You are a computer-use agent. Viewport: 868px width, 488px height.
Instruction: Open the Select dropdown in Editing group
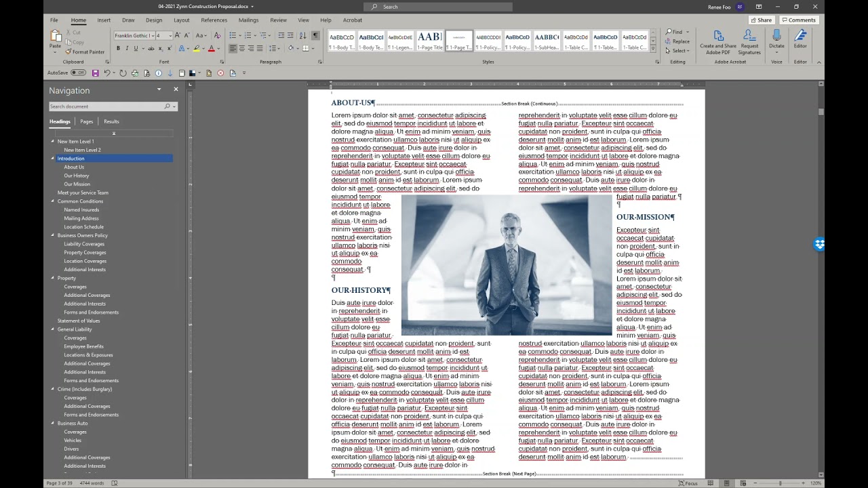pyautogui.click(x=678, y=51)
